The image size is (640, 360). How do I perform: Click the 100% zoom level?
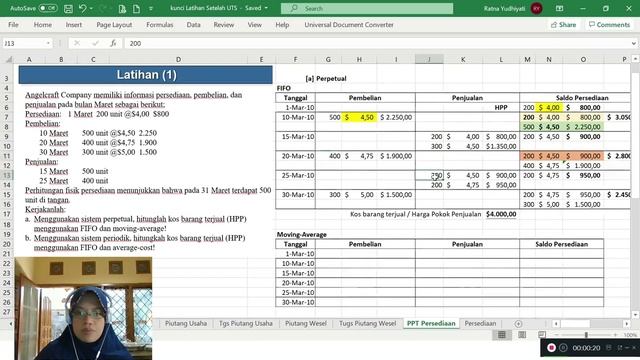tap(630, 335)
